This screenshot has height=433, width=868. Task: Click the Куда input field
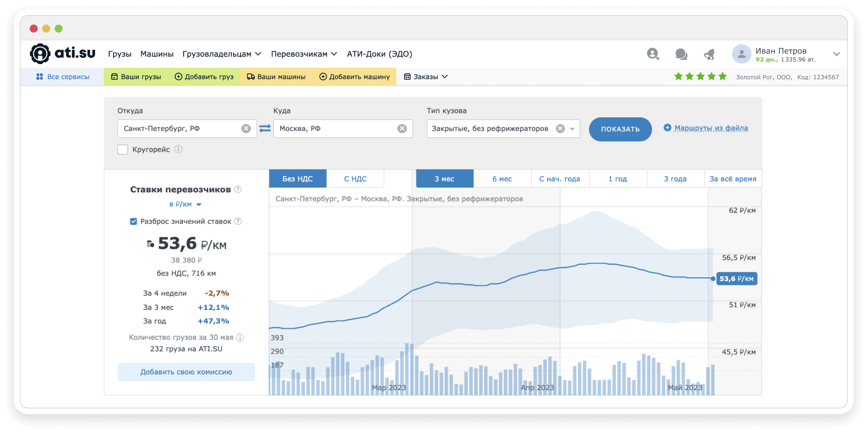click(343, 129)
